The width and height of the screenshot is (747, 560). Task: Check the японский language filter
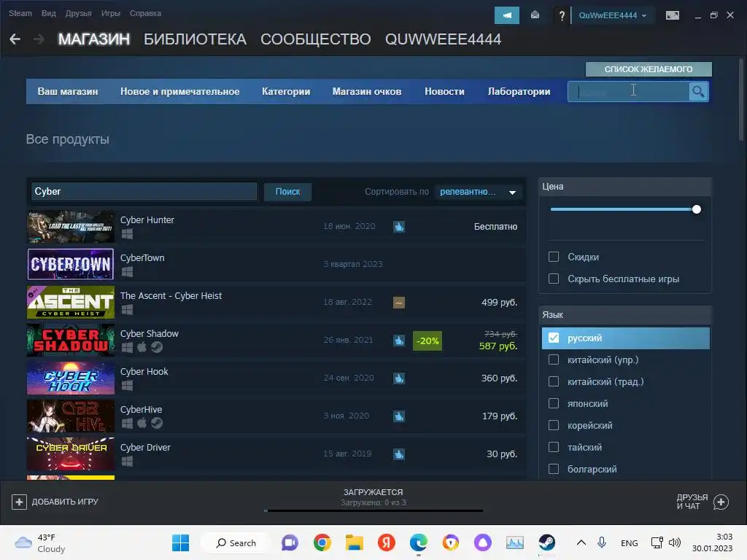554,403
